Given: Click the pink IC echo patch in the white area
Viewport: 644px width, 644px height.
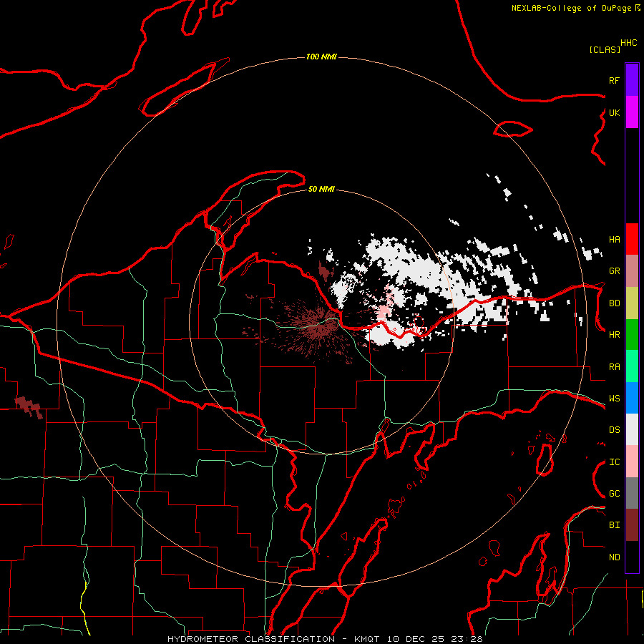Looking at the screenshot, I should tap(385, 311).
